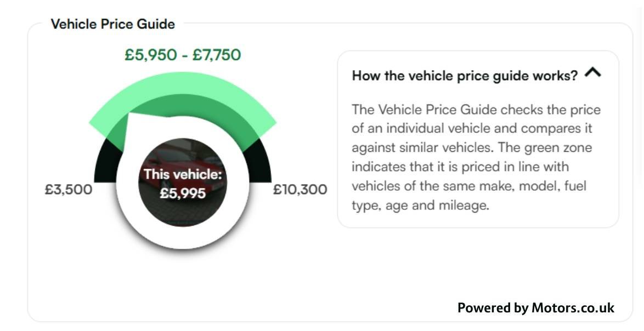Click 'Motors.co.uk' brand text
The width and height of the screenshot is (644, 331).
pyautogui.click(x=573, y=307)
